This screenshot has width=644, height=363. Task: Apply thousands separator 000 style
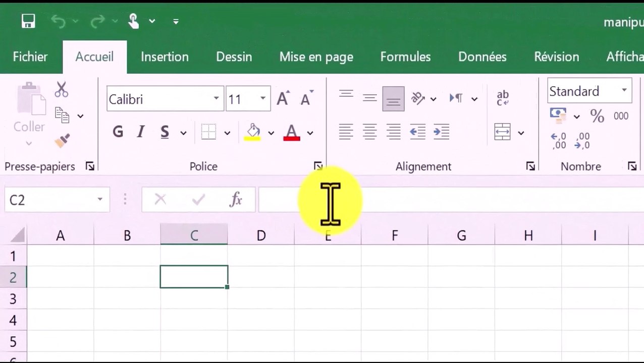point(621,116)
